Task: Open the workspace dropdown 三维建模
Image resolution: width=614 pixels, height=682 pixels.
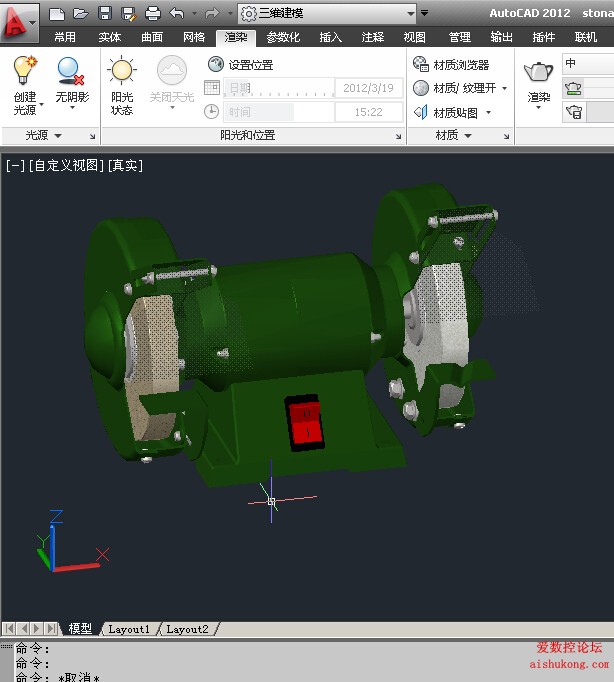Action: pos(327,13)
